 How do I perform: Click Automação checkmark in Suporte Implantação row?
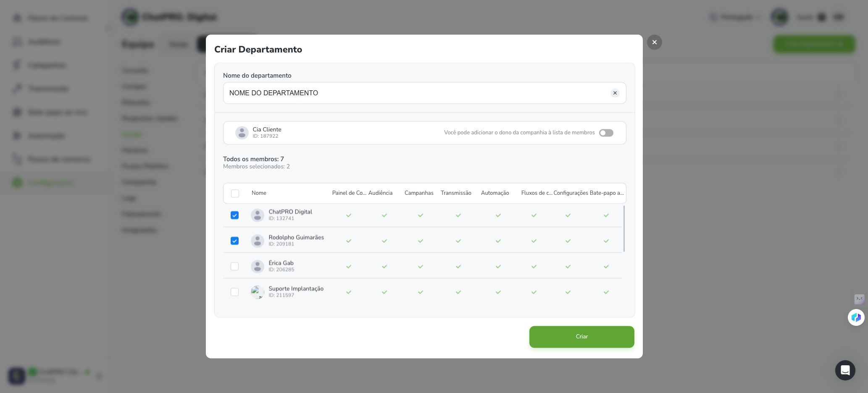click(x=498, y=292)
